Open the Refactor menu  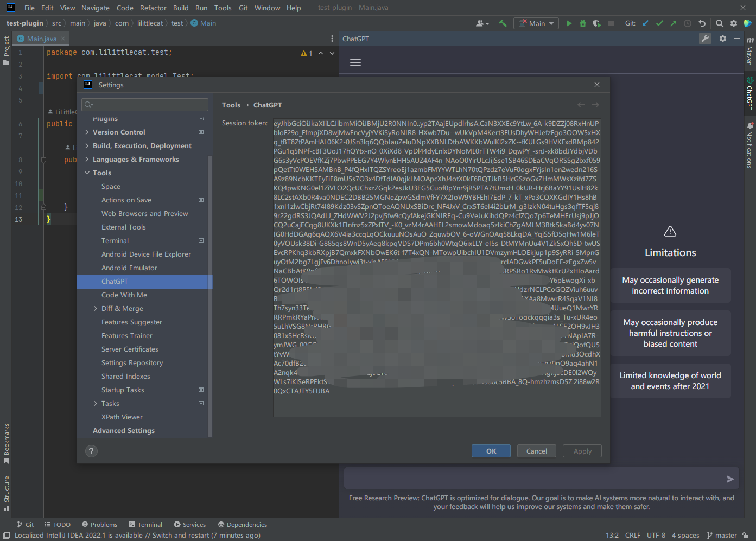[153, 8]
